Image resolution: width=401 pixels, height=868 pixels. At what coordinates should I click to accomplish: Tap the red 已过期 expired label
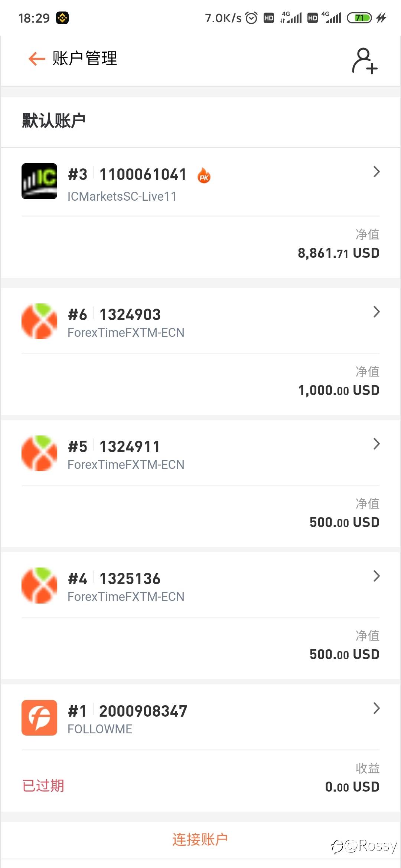(x=43, y=786)
